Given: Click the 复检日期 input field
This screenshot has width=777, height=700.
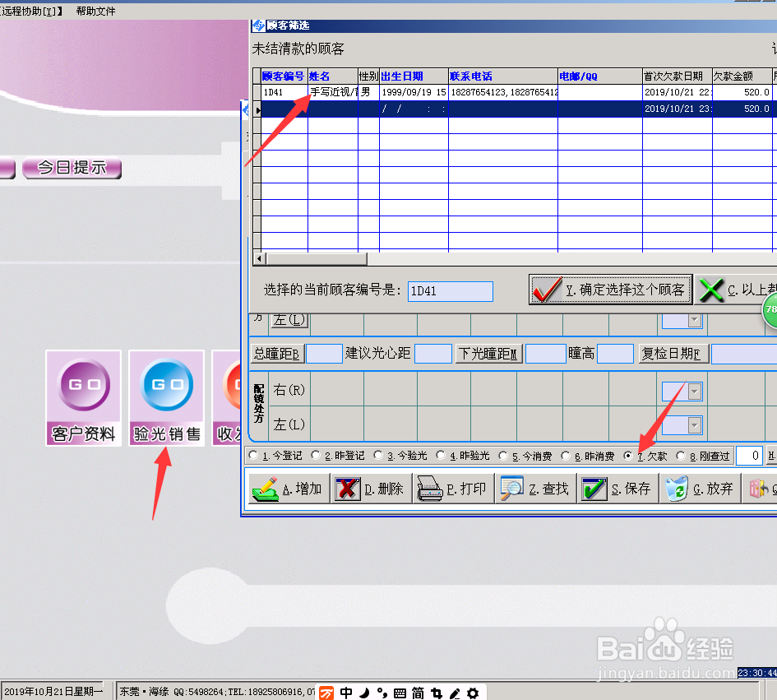Looking at the screenshot, I should pyautogui.click(x=744, y=354).
